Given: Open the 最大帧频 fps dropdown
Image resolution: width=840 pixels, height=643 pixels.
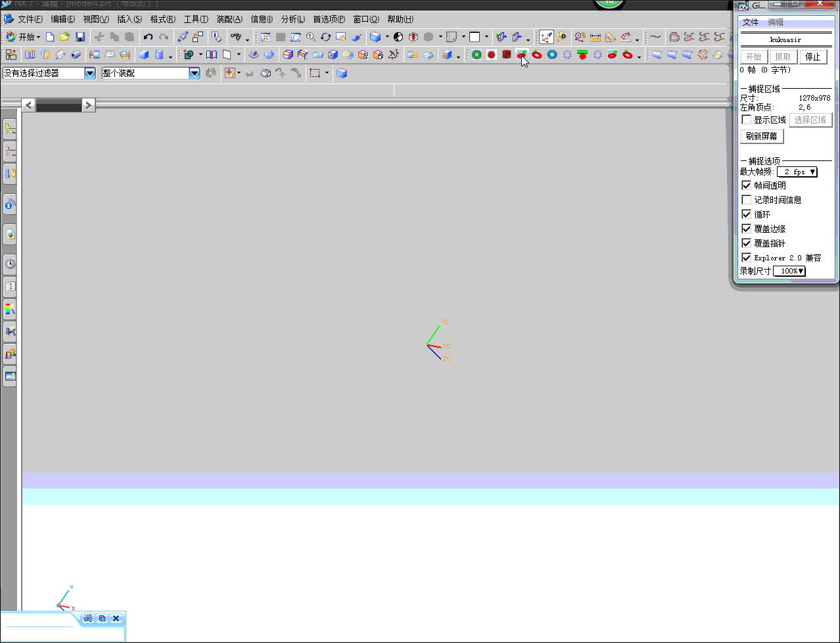Looking at the screenshot, I should point(797,172).
